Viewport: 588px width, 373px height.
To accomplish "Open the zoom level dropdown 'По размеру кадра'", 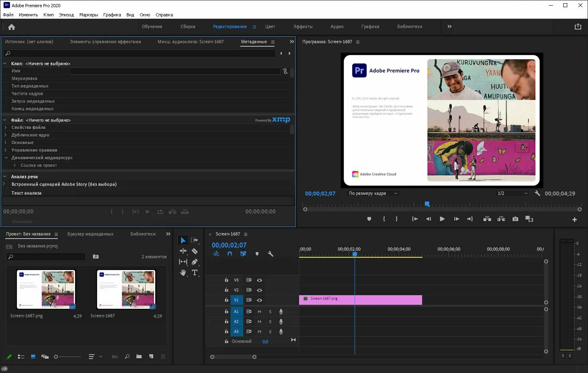I will coord(373,193).
